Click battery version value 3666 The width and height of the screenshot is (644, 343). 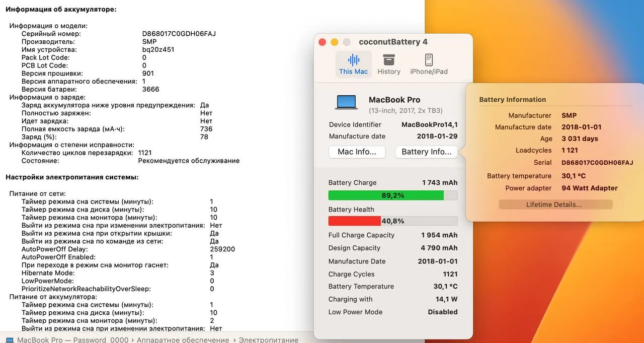(x=151, y=89)
